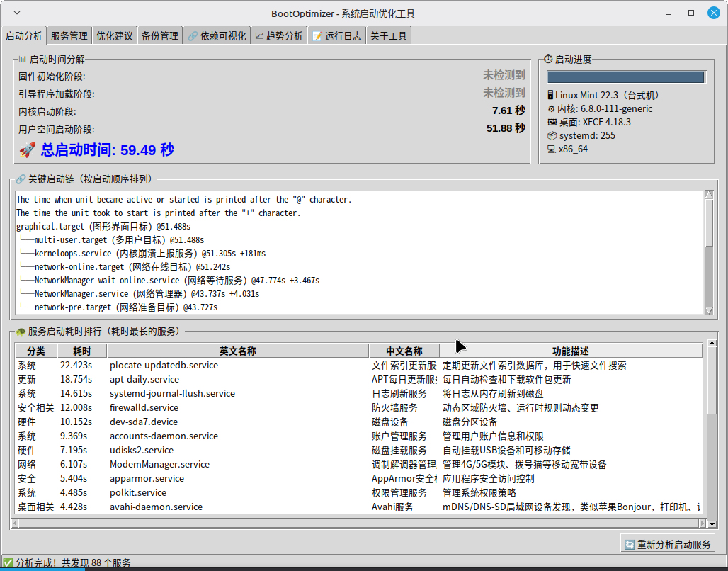Click the service table horizontal scroll left arrow
728x571 pixels.
(15, 523)
